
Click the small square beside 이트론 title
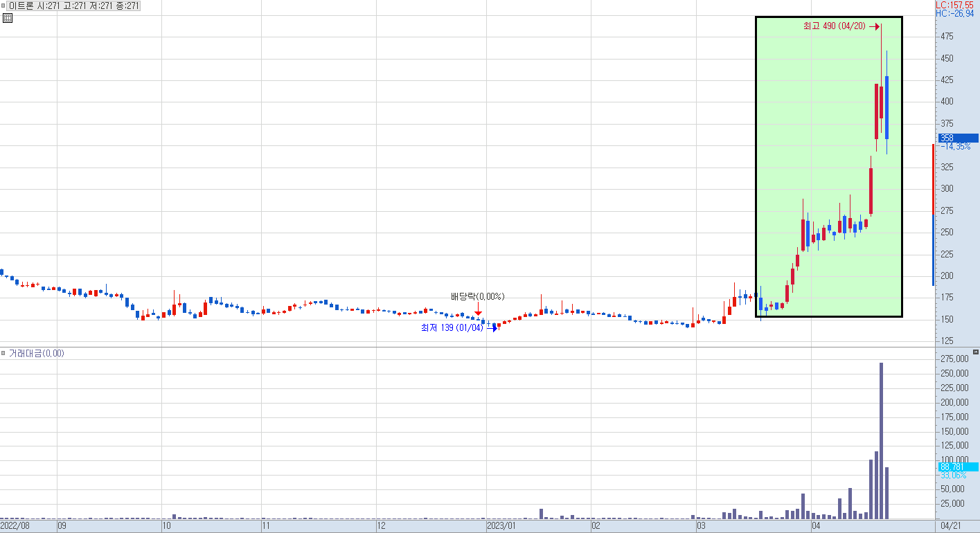[x=3, y=6]
